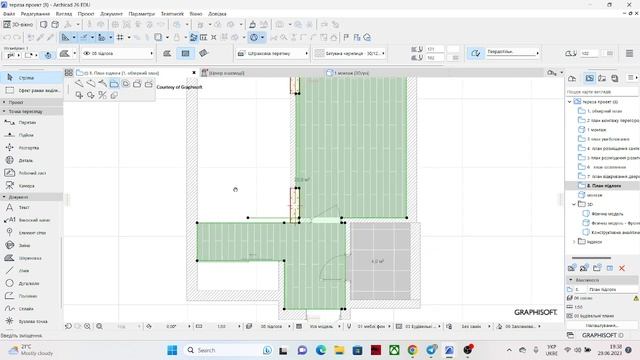Select the Marquee selection frame tool
Screen dimensions: 640x360
(x=31, y=90)
